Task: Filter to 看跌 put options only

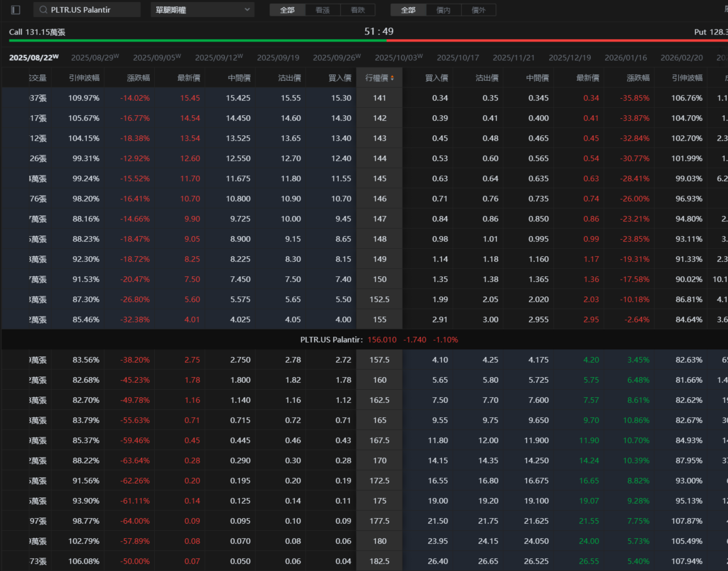Action: [358, 10]
